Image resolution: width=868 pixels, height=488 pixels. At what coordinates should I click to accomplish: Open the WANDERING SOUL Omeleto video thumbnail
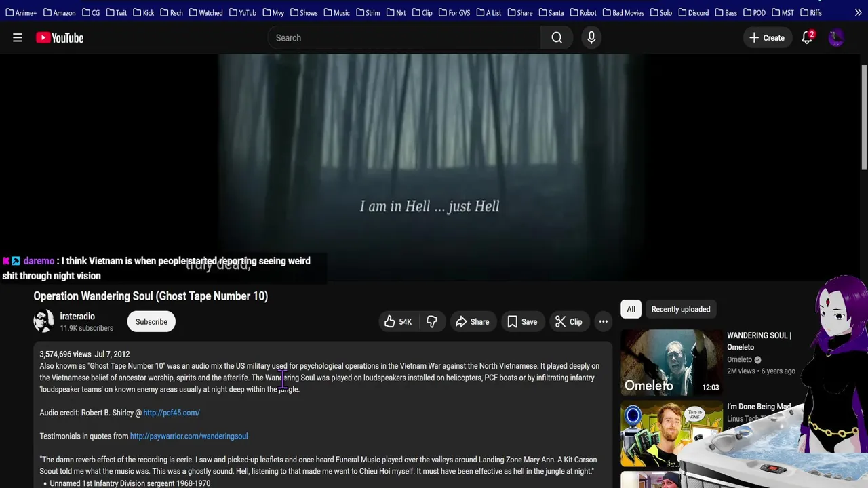coord(671,362)
